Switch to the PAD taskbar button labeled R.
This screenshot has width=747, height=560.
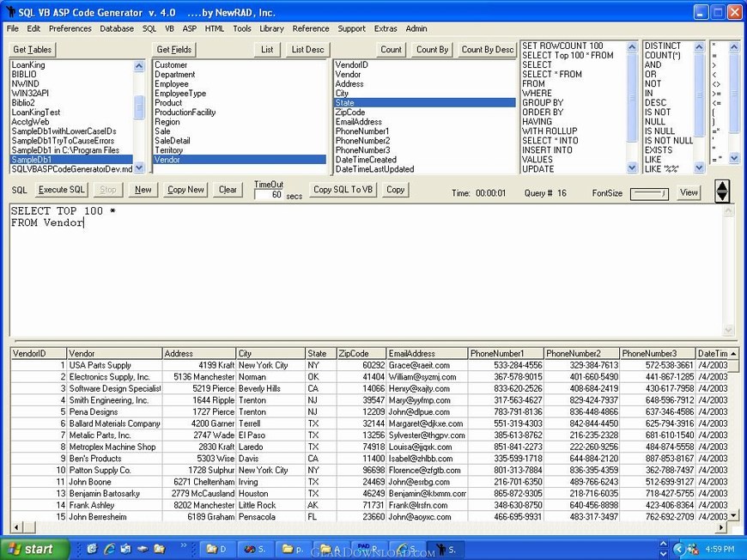(369, 549)
